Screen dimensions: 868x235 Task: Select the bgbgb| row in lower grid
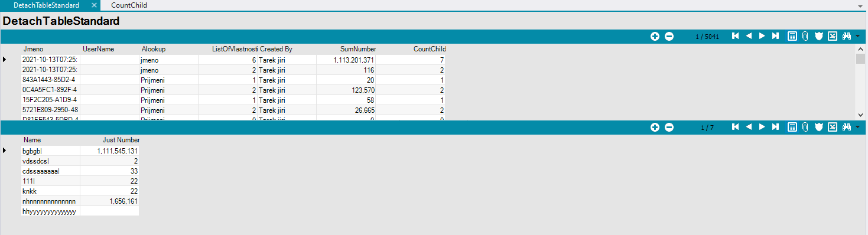tap(80, 151)
